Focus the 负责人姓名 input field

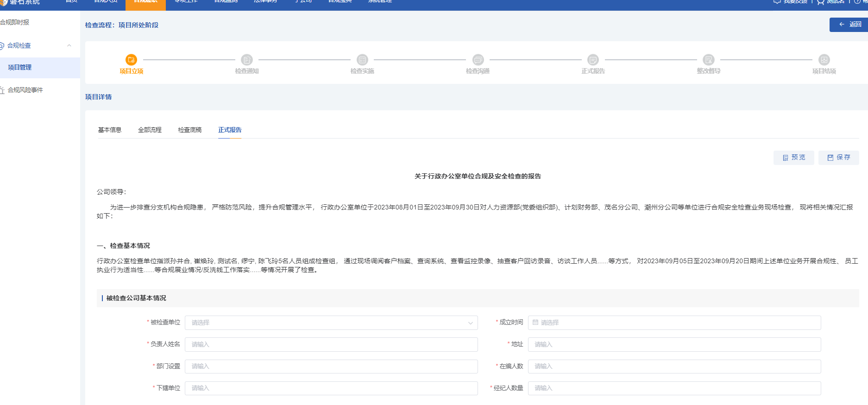pyautogui.click(x=331, y=344)
